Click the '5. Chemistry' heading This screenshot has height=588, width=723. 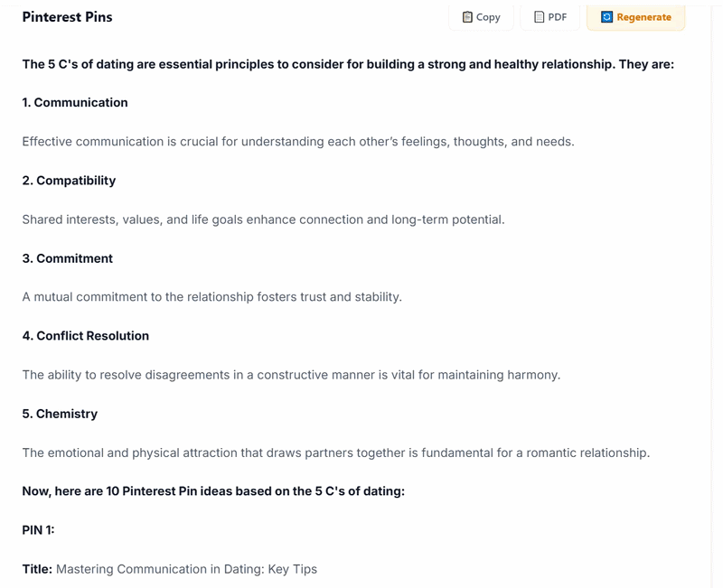[x=60, y=414]
